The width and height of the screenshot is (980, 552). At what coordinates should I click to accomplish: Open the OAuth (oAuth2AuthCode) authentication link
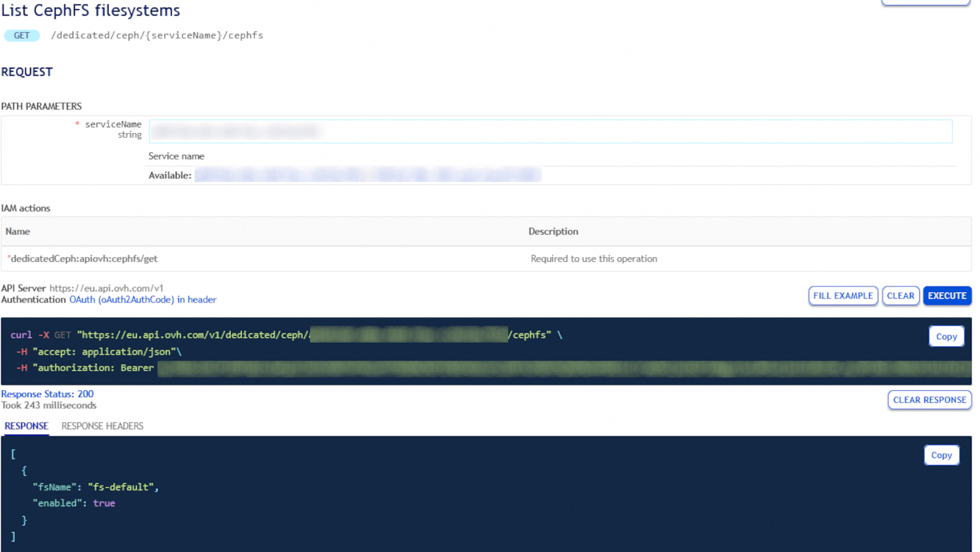point(142,299)
